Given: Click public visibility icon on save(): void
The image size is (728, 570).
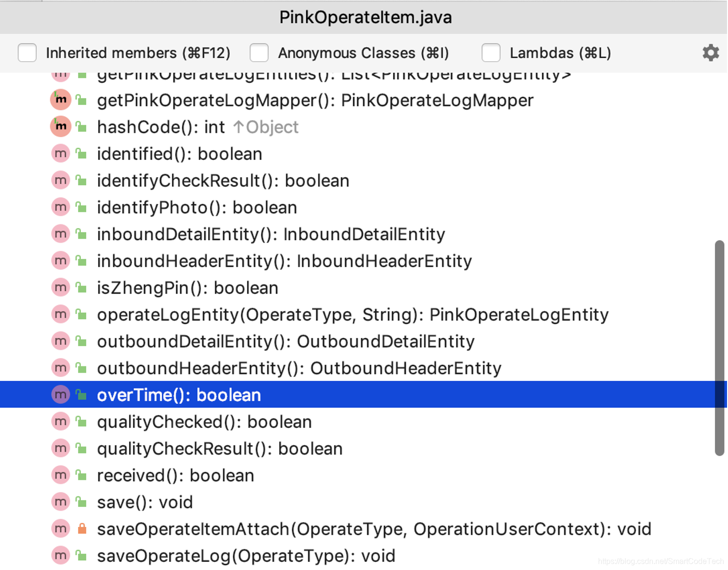Looking at the screenshot, I should click(82, 502).
